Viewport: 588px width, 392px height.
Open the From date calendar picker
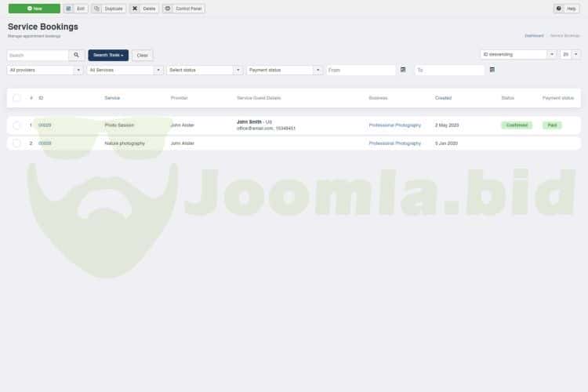click(x=403, y=70)
